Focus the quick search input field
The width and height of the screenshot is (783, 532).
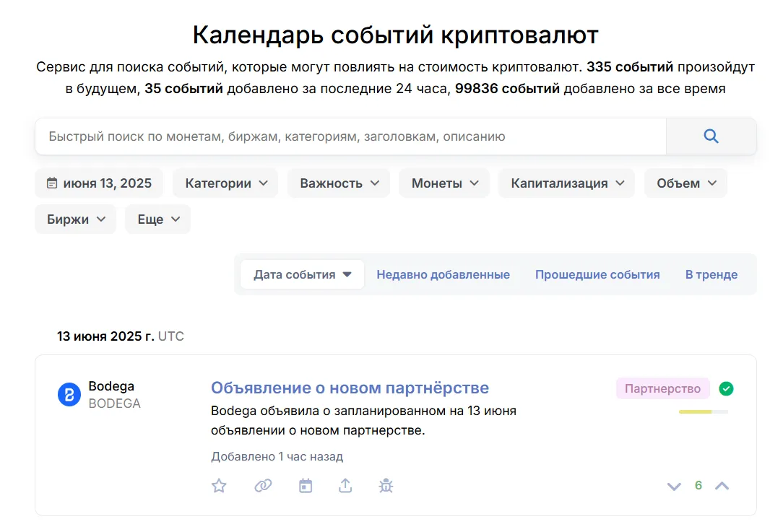[x=350, y=136]
